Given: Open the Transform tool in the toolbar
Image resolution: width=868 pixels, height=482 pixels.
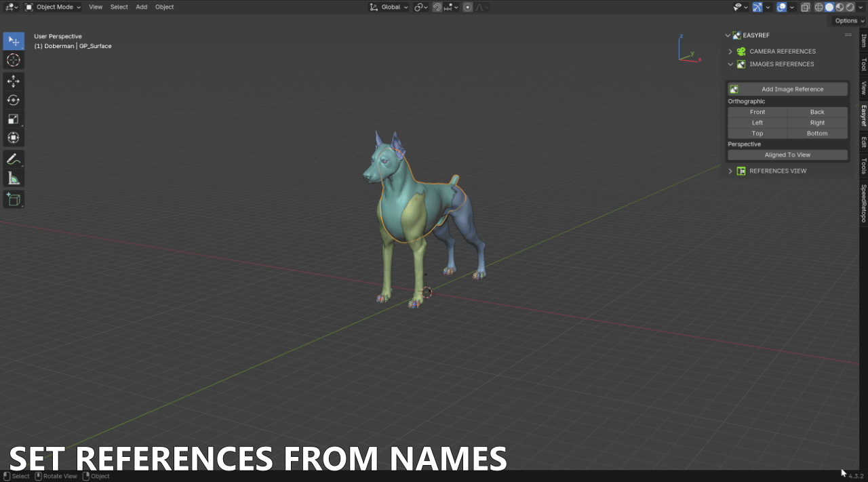Looking at the screenshot, I should click(14, 138).
